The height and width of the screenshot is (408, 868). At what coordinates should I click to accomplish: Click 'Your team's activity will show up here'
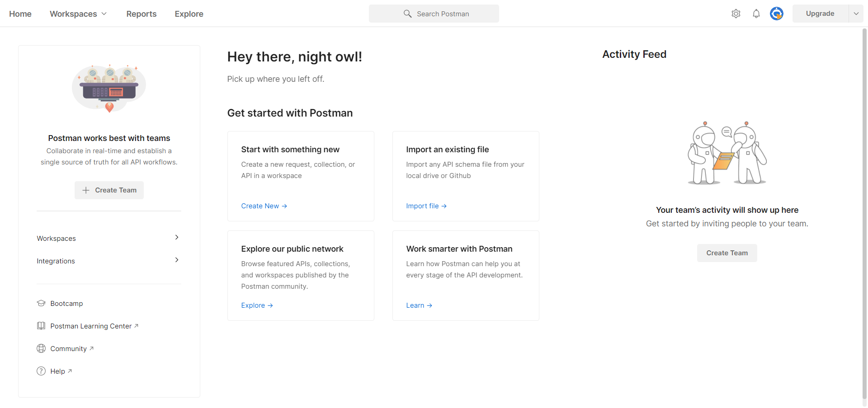[727, 210]
